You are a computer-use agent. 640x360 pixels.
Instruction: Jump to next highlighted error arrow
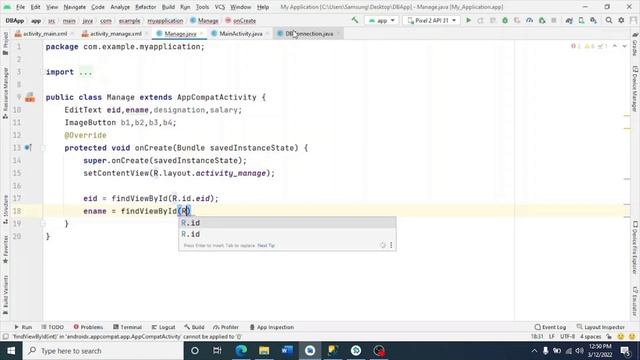point(624,47)
